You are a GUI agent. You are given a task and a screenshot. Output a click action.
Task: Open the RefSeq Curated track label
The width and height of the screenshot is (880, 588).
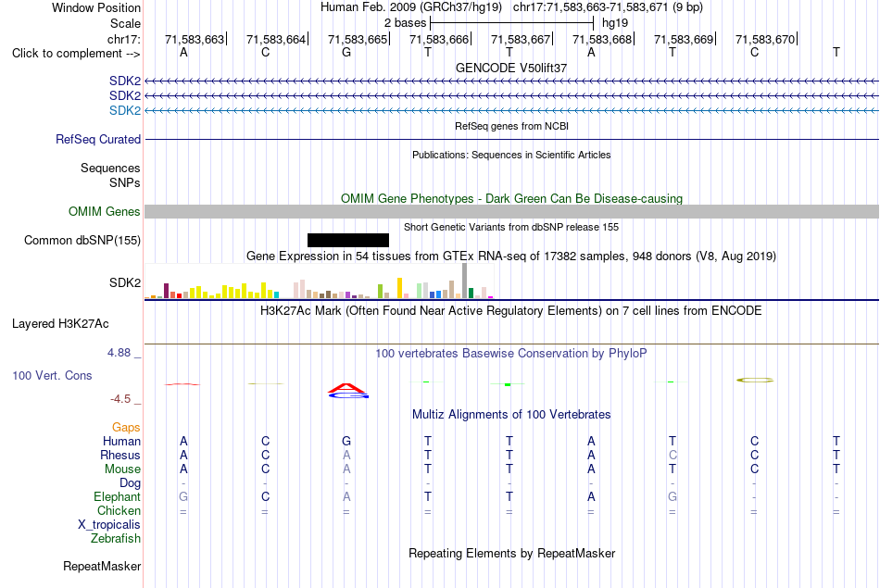pos(97,139)
